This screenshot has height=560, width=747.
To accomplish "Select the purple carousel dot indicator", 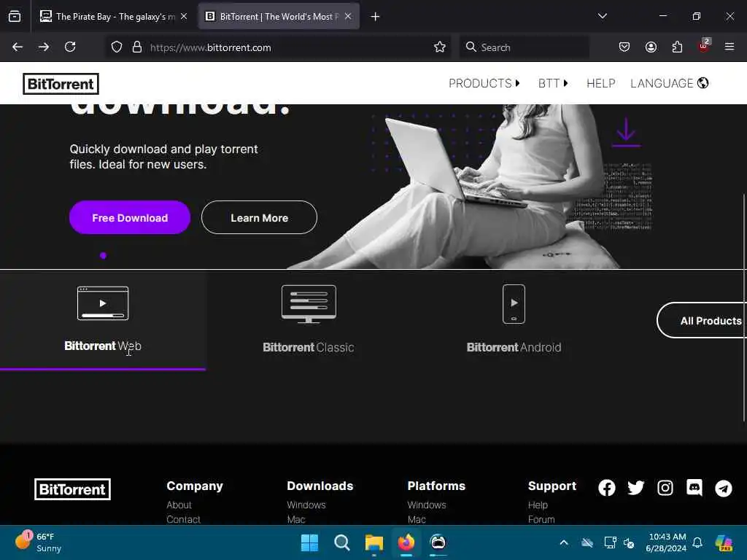I will point(104,256).
